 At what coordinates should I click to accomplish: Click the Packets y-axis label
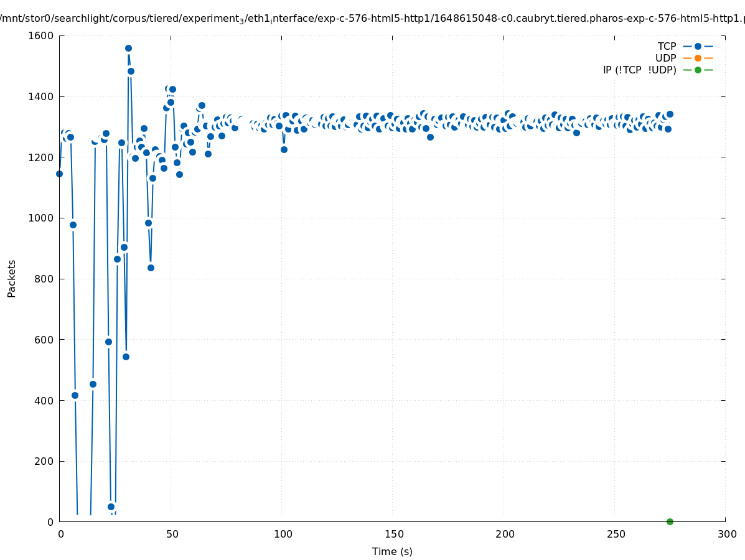[12, 278]
